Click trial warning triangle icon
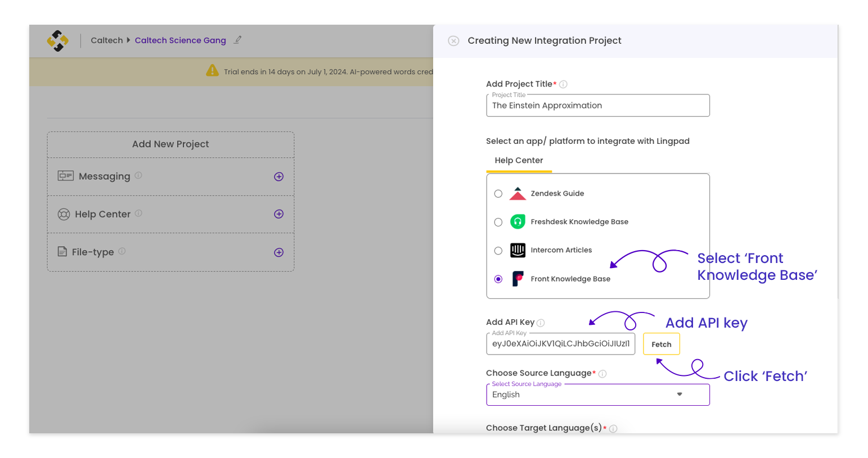The height and width of the screenshot is (458, 868). [x=212, y=71]
